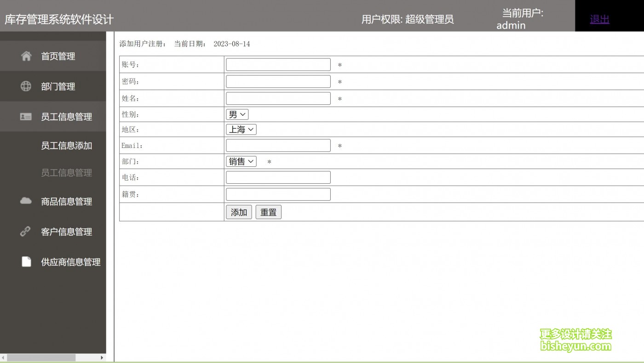Click the 当前用户: admin text
The height and width of the screenshot is (363, 644).
click(x=520, y=19)
